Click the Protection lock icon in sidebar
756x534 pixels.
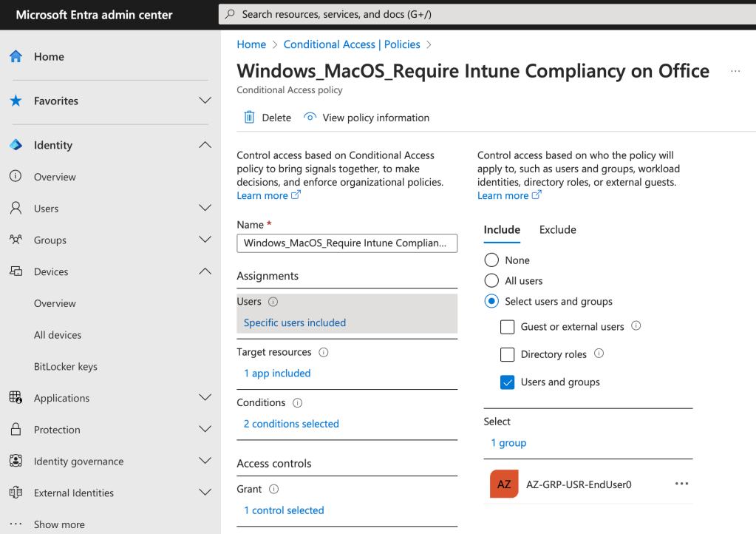[x=16, y=430]
